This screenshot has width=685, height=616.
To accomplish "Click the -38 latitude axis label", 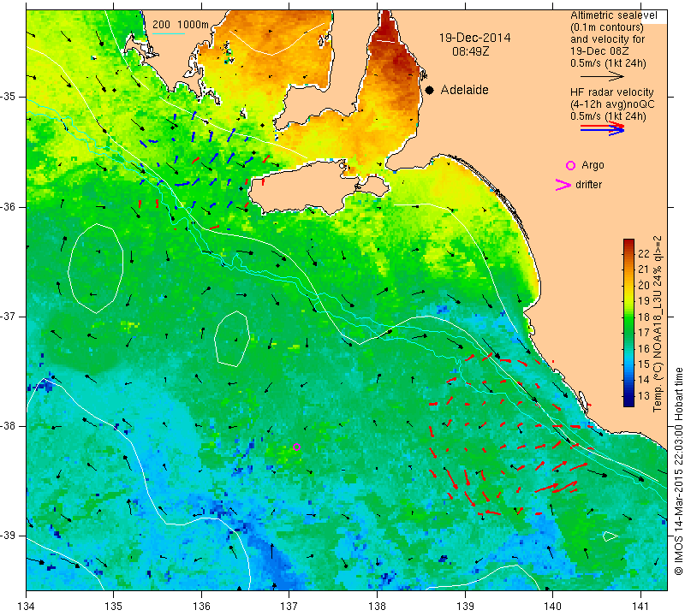I will 8,426.
